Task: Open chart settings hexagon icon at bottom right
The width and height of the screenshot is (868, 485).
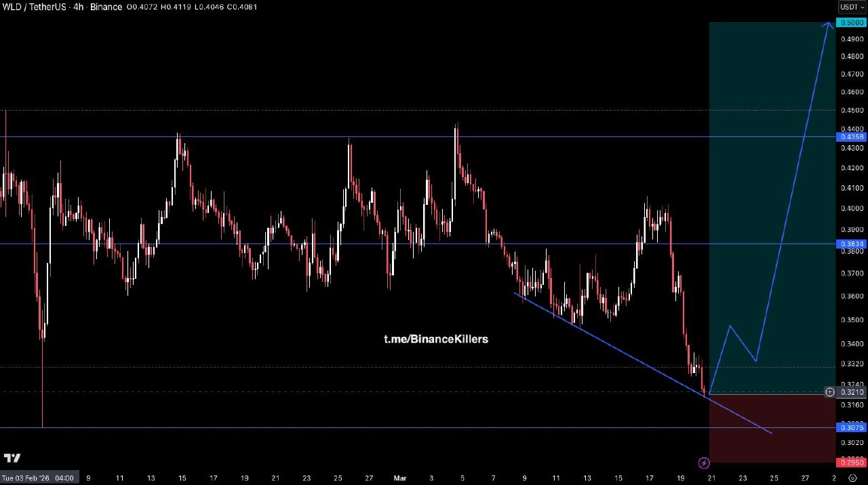Action: (x=852, y=478)
